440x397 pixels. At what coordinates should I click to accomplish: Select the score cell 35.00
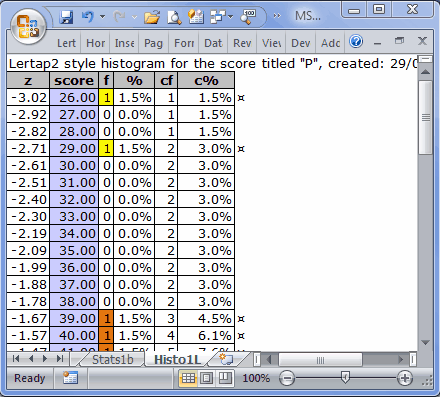[x=74, y=251]
